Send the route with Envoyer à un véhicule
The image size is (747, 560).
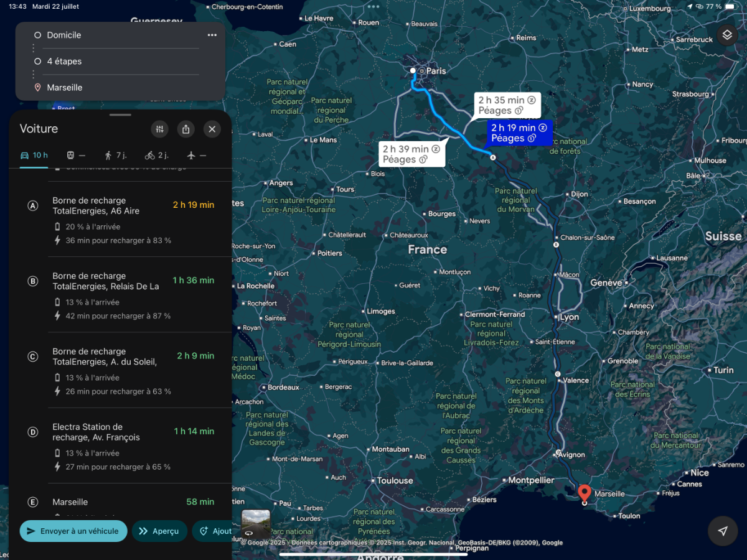click(x=73, y=531)
